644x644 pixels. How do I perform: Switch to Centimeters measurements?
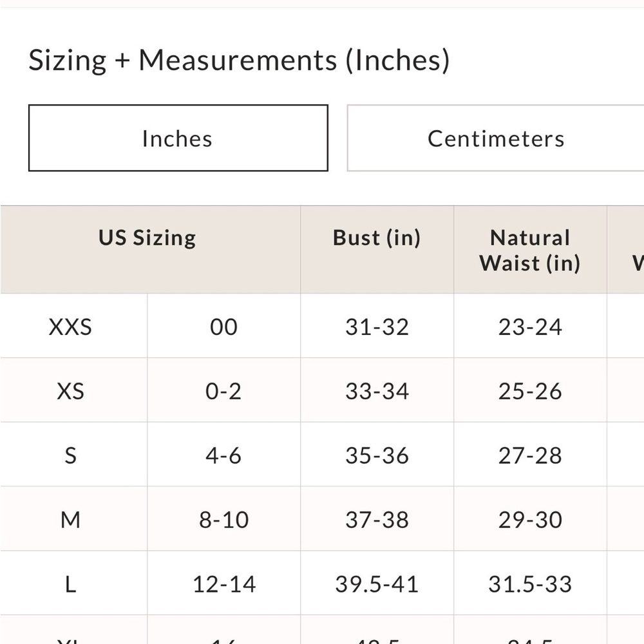tap(495, 138)
